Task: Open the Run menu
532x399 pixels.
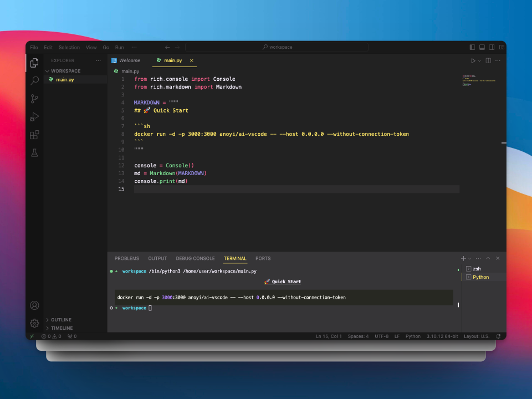Action: click(x=120, y=47)
